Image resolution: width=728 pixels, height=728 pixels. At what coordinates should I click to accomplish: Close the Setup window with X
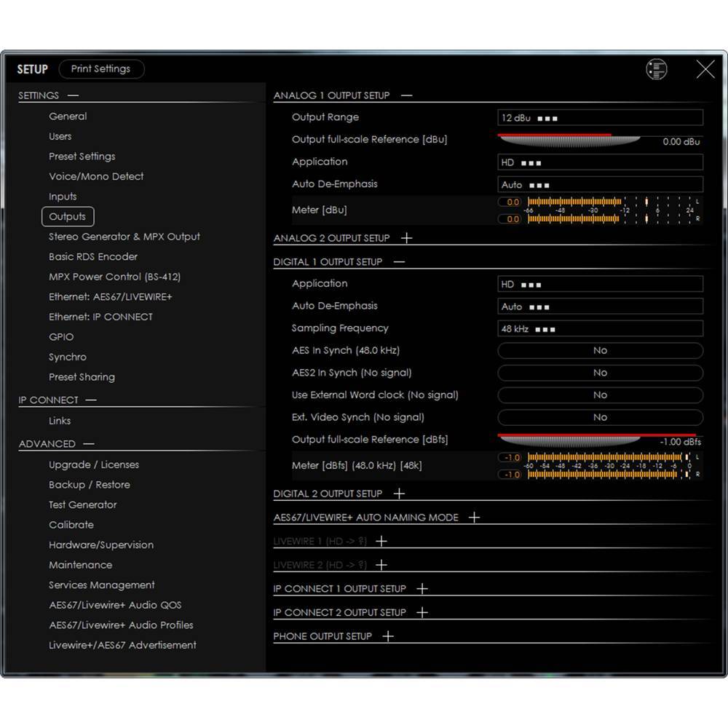pos(705,69)
